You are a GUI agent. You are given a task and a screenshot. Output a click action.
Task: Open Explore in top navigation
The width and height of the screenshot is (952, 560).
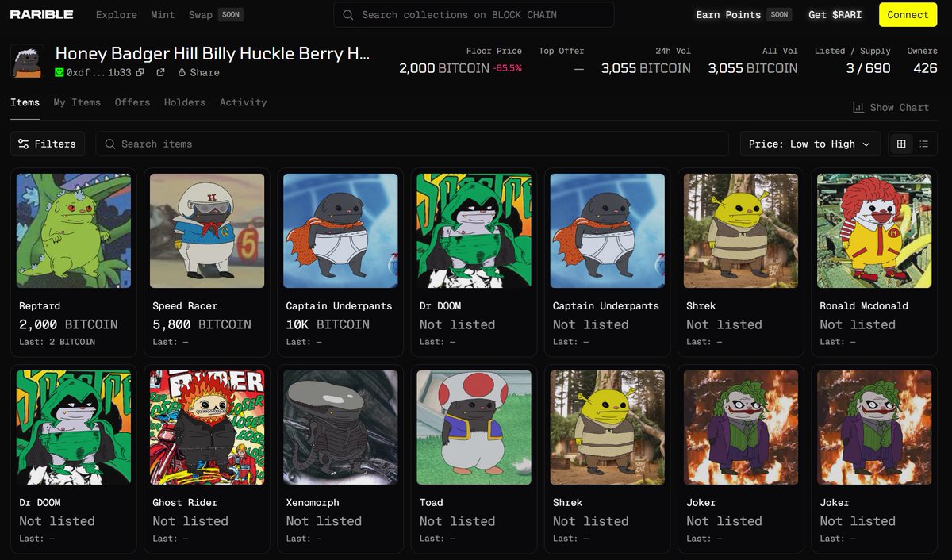click(116, 14)
